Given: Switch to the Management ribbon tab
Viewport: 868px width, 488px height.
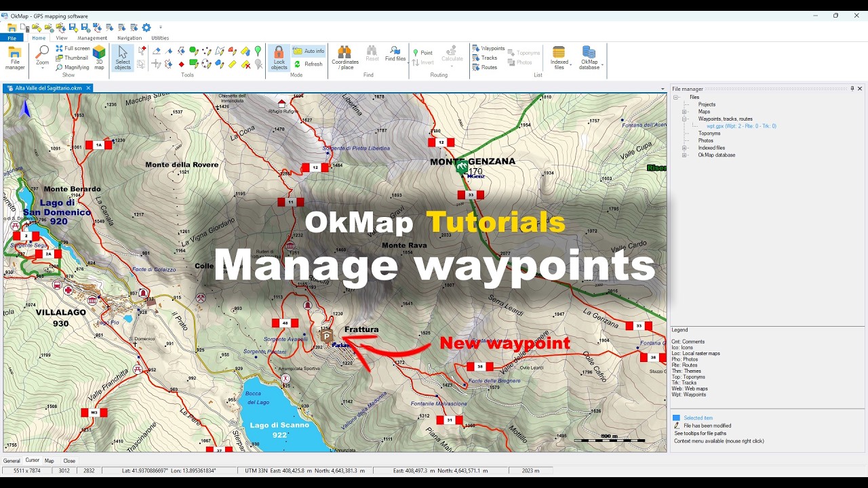Looking at the screenshot, I should 92,38.
